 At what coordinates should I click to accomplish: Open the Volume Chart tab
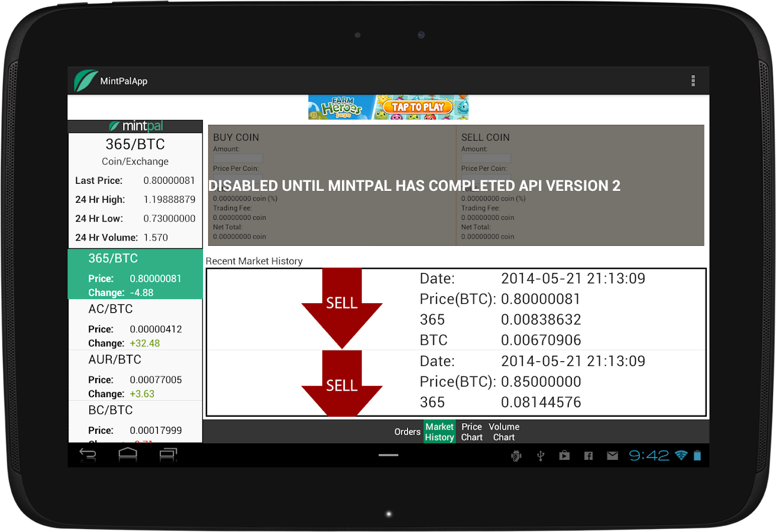point(504,432)
